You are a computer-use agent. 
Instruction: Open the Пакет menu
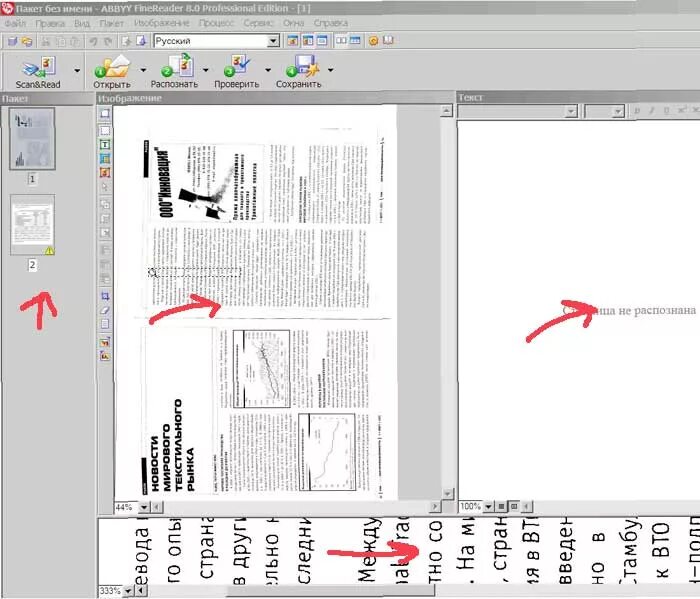(x=111, y=23)
